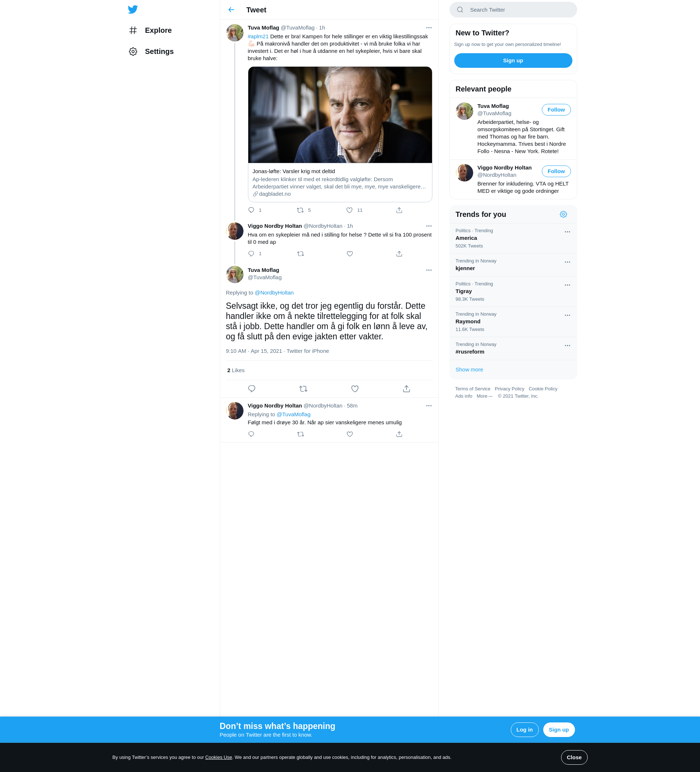This screenshot has height=772, width=700.
Task: Open the Raymond trending topic
Action: pos(513,321)
